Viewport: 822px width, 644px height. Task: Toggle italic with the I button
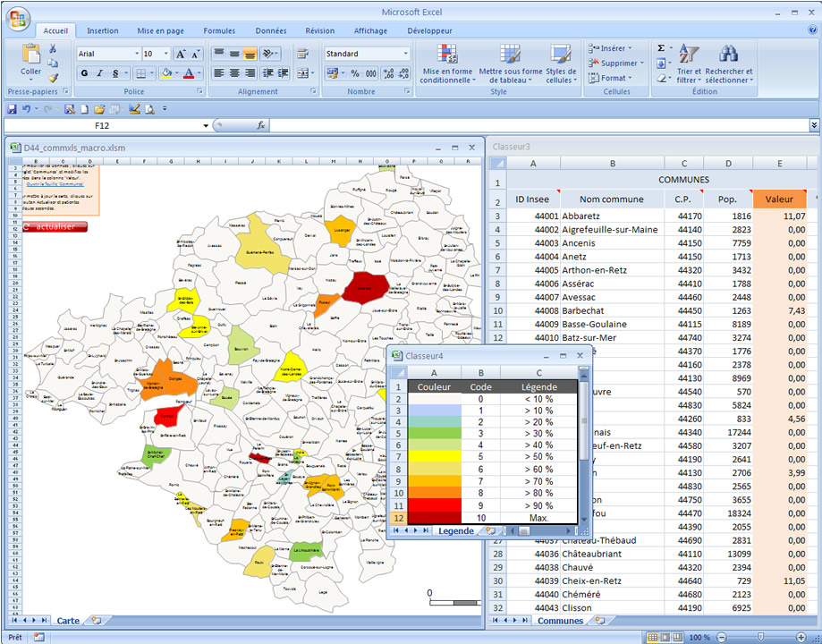click(x=99, y=73)
